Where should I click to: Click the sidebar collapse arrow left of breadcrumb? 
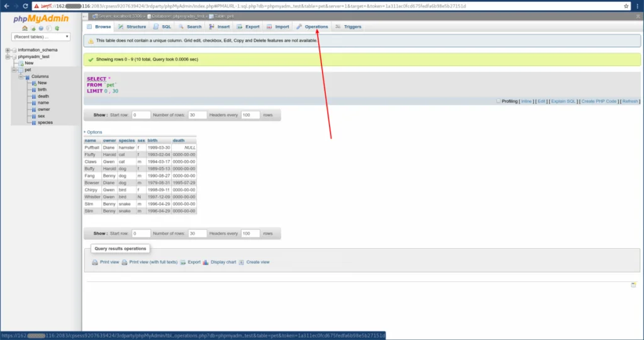[x=85, y=16]
